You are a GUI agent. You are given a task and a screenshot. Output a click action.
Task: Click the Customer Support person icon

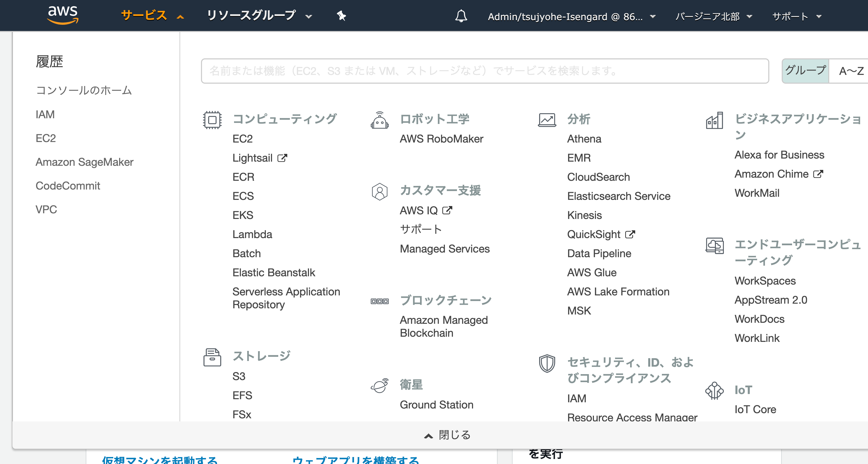tap(379, 192)
